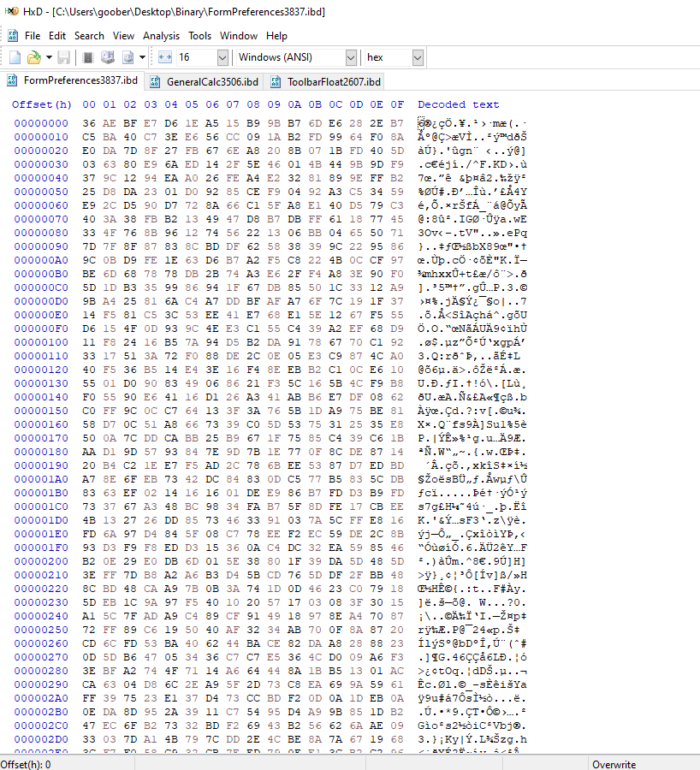Expand the Open recent files arrow
Viewport: 700px width, 770px height.
point(49,57)
